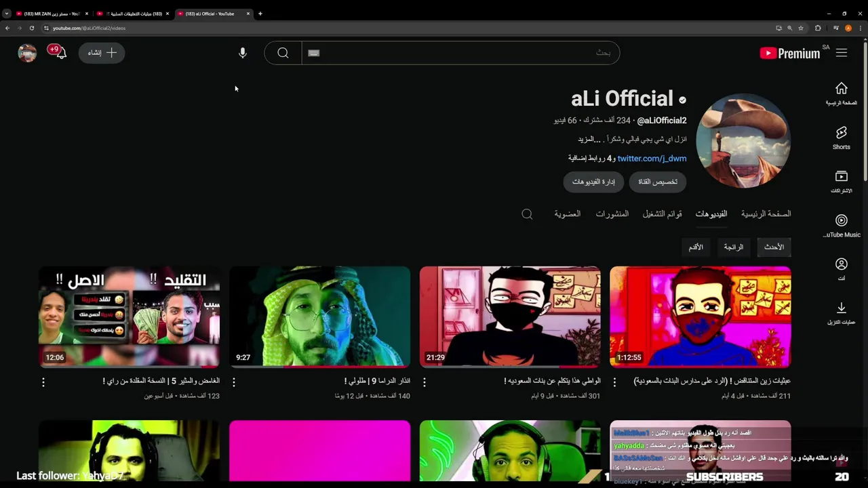Select the Videos tab (الفيديوهات)

point(711,214)
